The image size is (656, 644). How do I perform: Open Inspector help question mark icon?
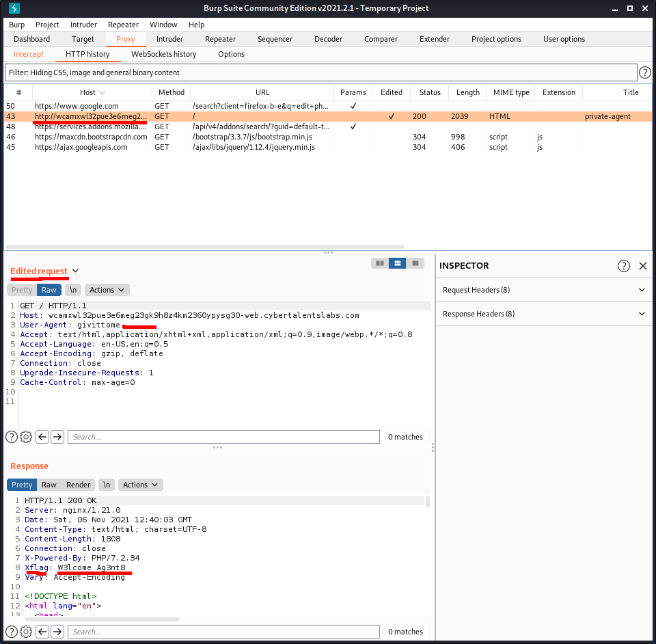click(x=623, y=266)
